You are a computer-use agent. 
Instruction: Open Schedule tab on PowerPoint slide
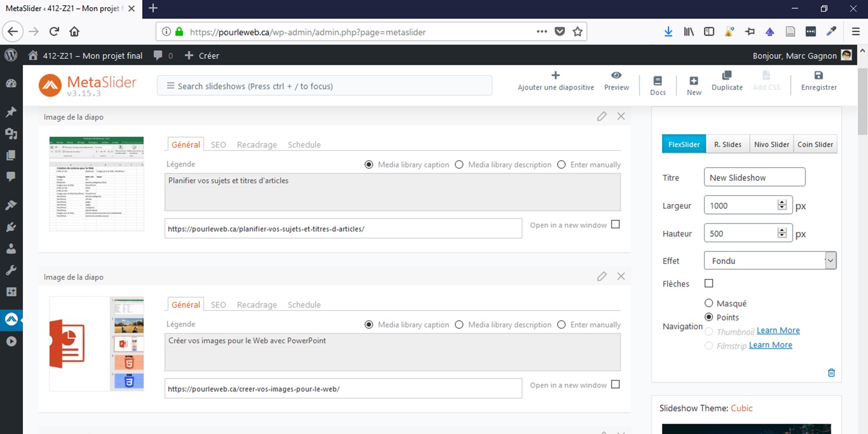(304, 305)
